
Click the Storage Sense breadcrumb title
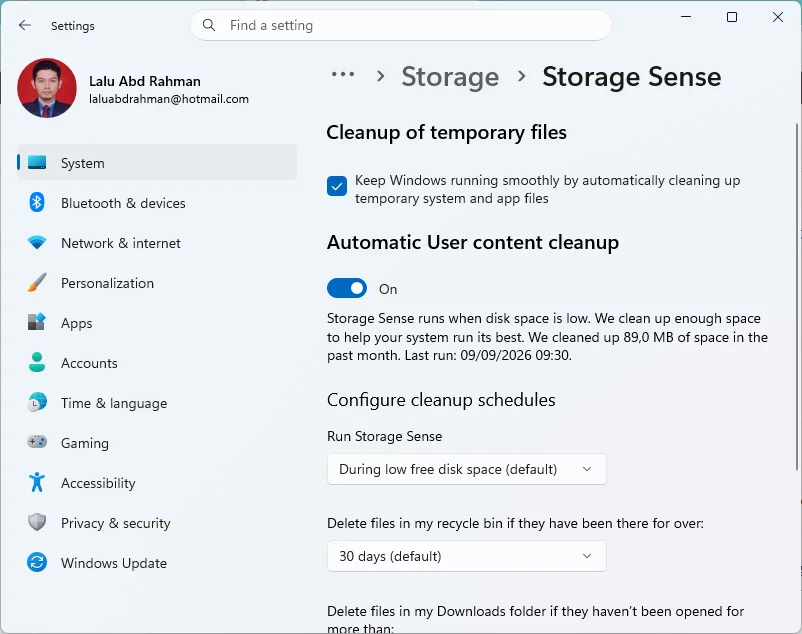point(632,77)
